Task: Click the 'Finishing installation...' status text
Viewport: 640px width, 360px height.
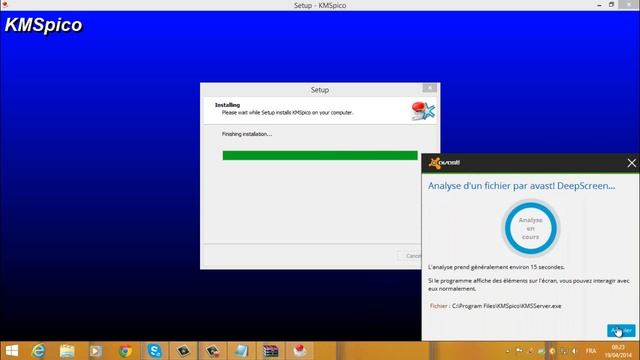Action: (x=247, y=134)
